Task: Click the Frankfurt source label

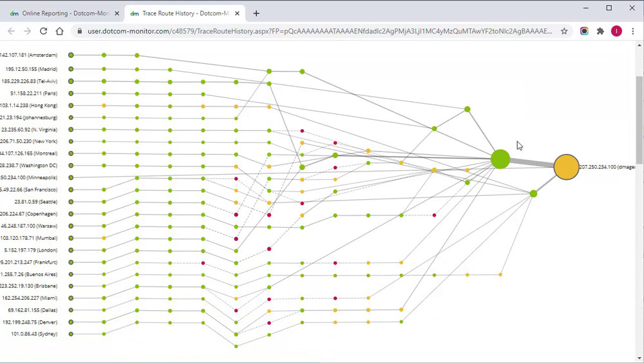Action: click(x=30, y=262)
